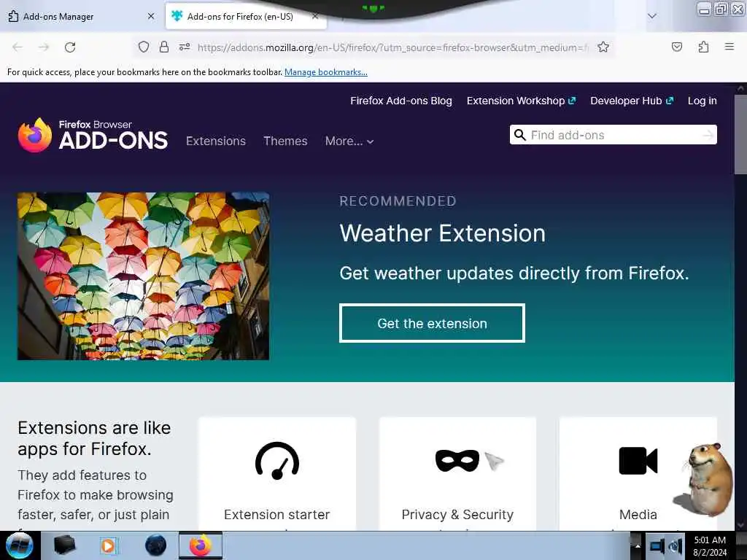747x560 pixels.
Task: Click the taskbar clock showing 5:01 AM
Action: 710,546
